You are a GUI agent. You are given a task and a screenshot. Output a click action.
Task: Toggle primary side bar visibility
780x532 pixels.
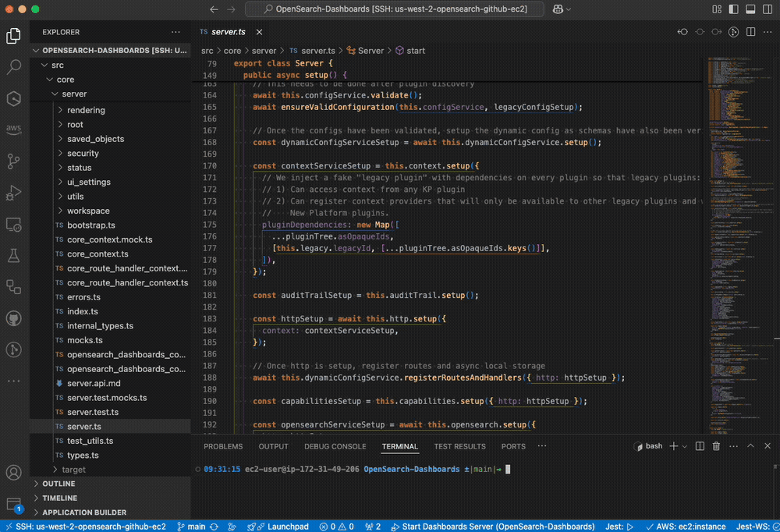pos(734,9)
